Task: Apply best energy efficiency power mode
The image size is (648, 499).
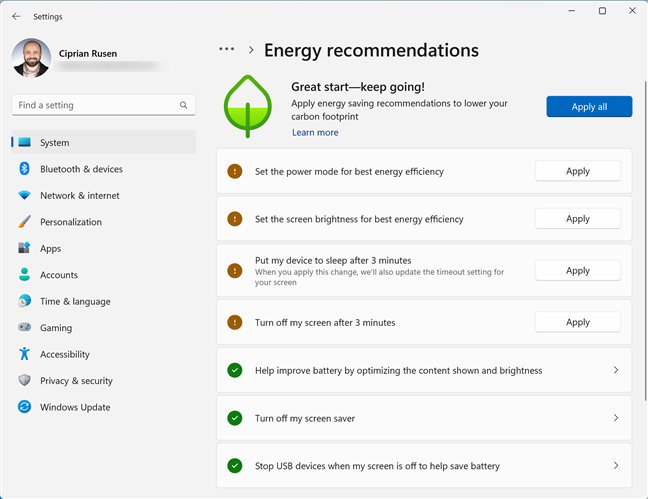Action: (x=578, y=171)
